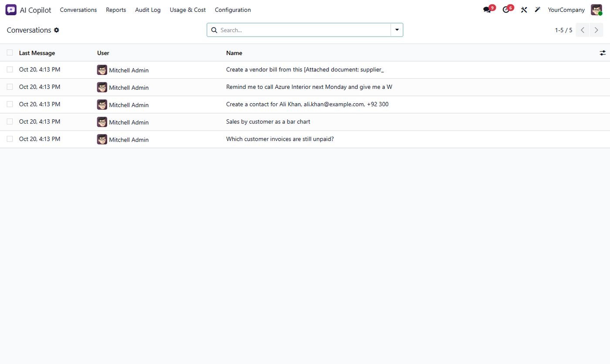Expand the search options dropdown arrow
Screen dimensions: 610x364
397,30
